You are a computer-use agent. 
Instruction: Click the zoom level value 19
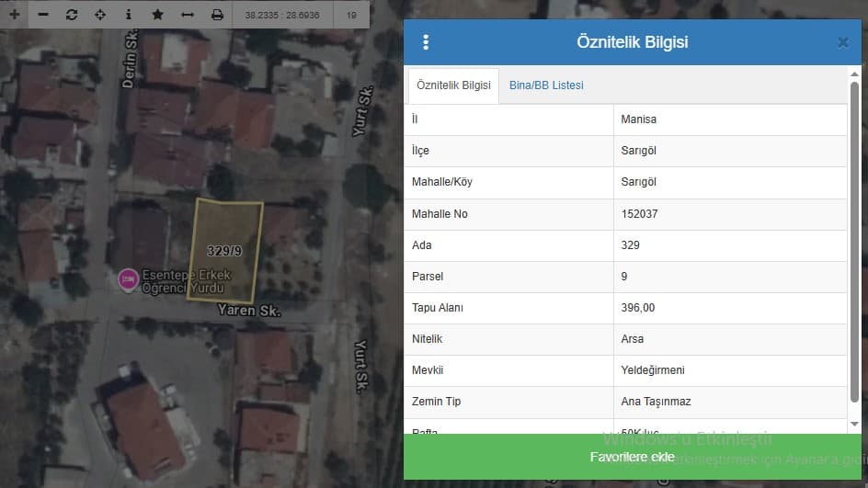click(x=351, y=15)
